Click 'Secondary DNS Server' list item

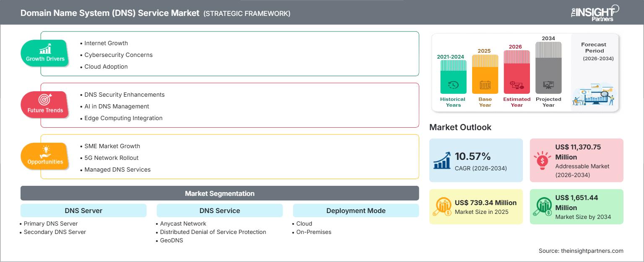(x=55, y=232)
